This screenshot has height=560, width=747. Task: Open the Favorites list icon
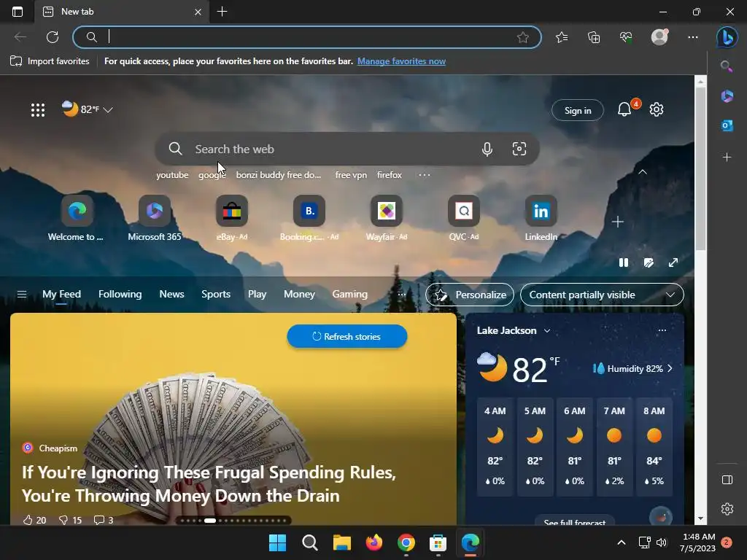point(562,37)
